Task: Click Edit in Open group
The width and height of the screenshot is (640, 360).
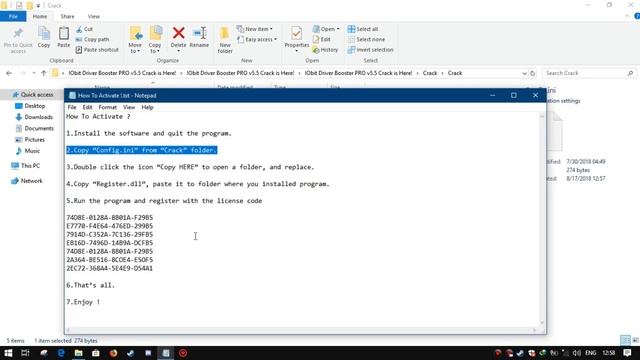Action: point(322,40)
